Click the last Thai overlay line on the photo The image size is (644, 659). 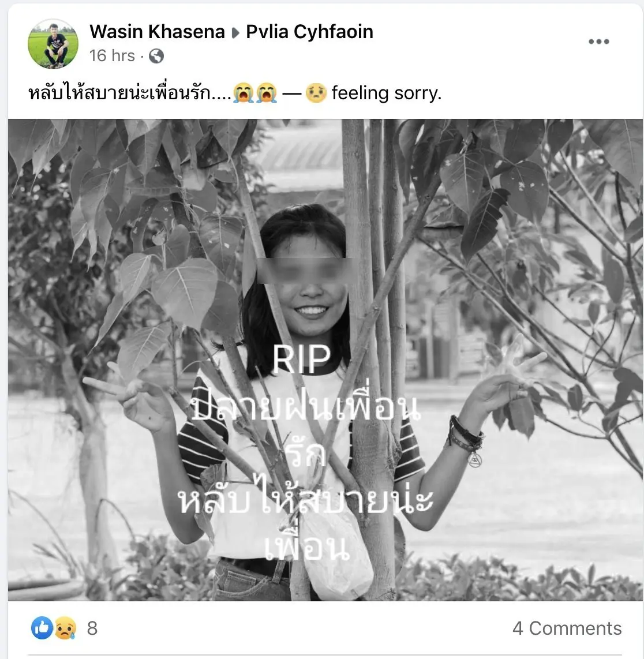tap(306, 547)
